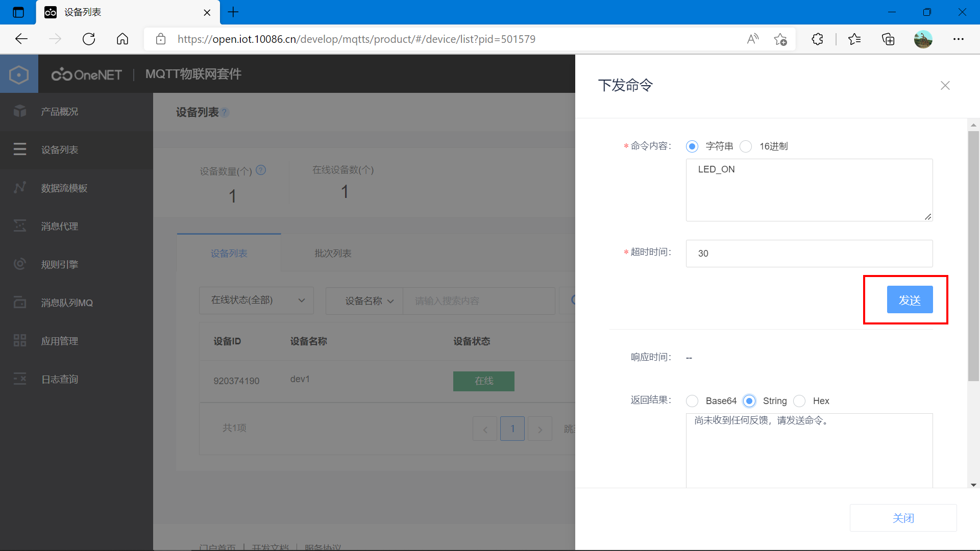Click the browser Home icon
This screenshot has width=980, height=551.
[122, 39]
